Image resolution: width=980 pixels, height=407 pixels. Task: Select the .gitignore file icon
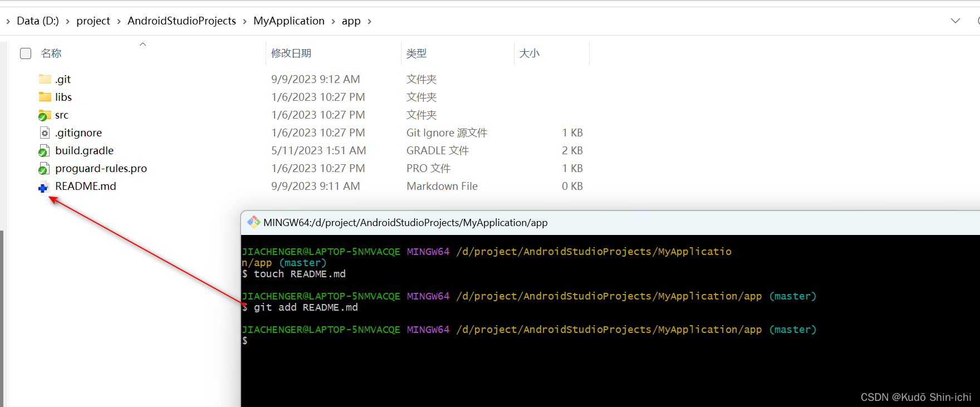[x=45, y=133]
